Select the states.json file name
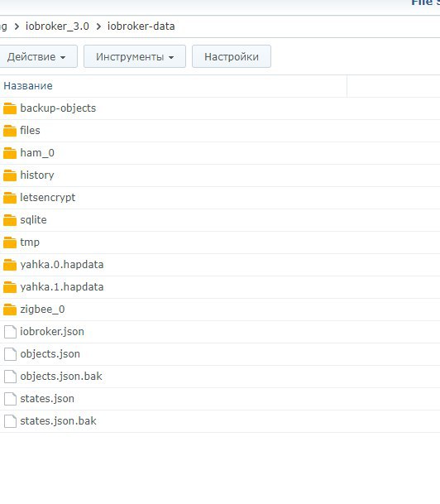Image resolution: width=440 pixels, height=504 pixels. 47,399
